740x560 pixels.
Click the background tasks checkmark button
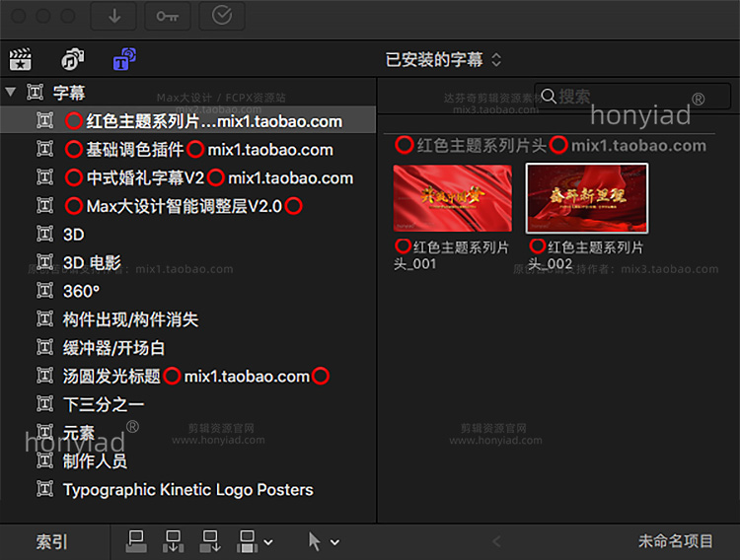pyautogui.click(x=222, y=16)
